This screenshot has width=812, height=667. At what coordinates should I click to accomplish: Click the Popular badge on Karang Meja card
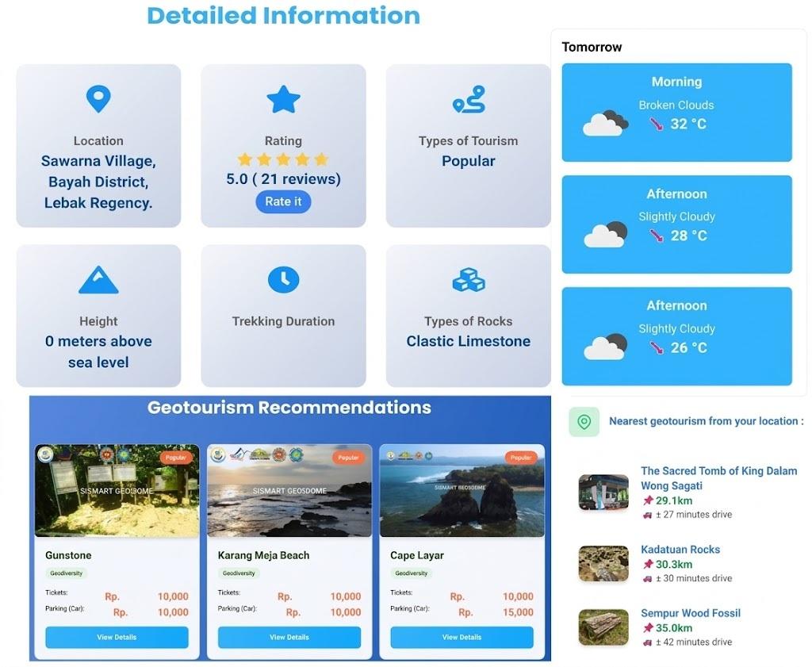pyautogui.click(x=348, y=458)
